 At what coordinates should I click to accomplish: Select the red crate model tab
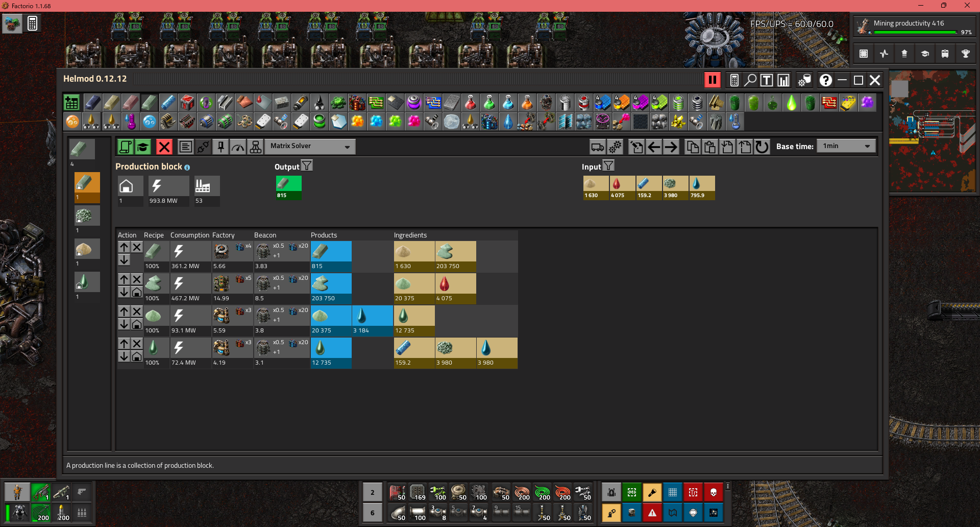[187, 103]
